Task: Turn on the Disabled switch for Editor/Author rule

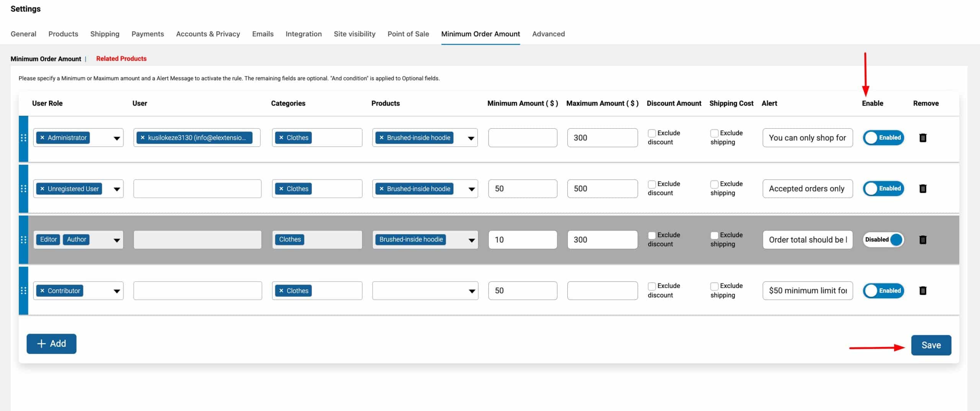Action: (884, 239)
